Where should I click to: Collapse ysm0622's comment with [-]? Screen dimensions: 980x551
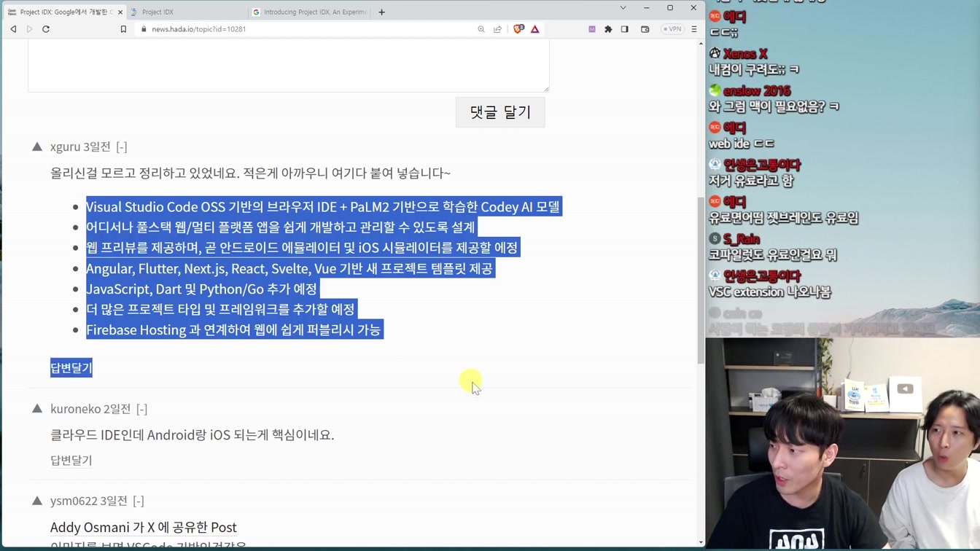click(139, 501)
